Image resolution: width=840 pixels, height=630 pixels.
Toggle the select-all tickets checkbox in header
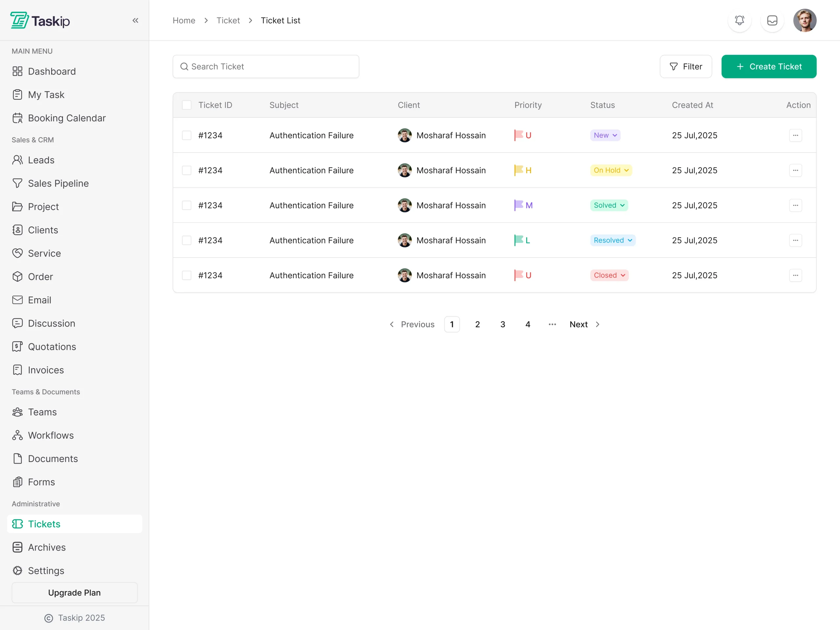click(186, 105)
